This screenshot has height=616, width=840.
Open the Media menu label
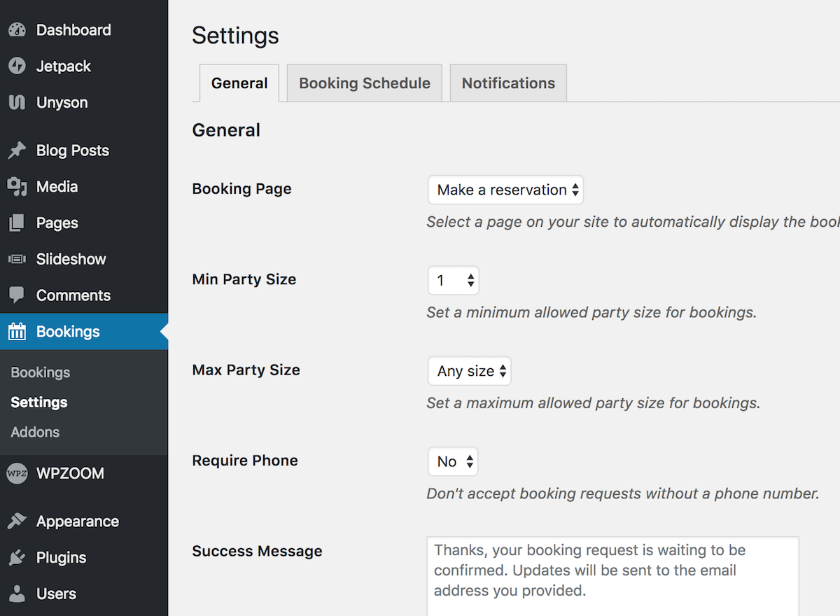(x=57, y=187)
